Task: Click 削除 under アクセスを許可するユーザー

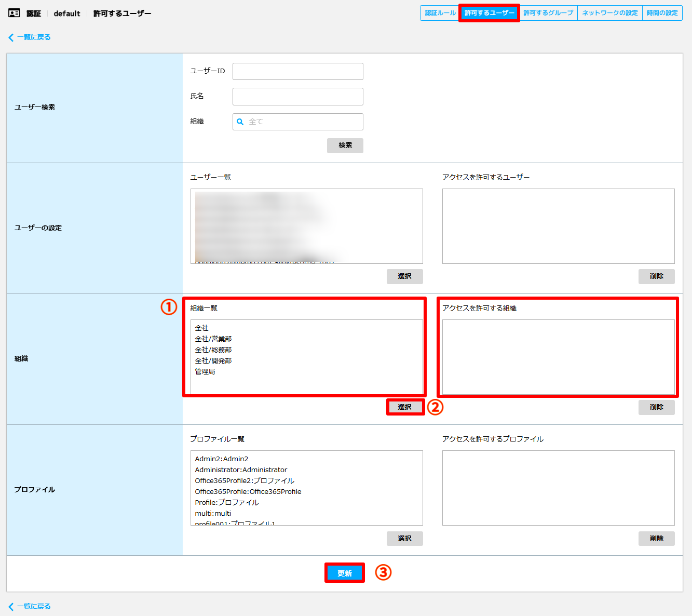Action: (x=657, y=276)
